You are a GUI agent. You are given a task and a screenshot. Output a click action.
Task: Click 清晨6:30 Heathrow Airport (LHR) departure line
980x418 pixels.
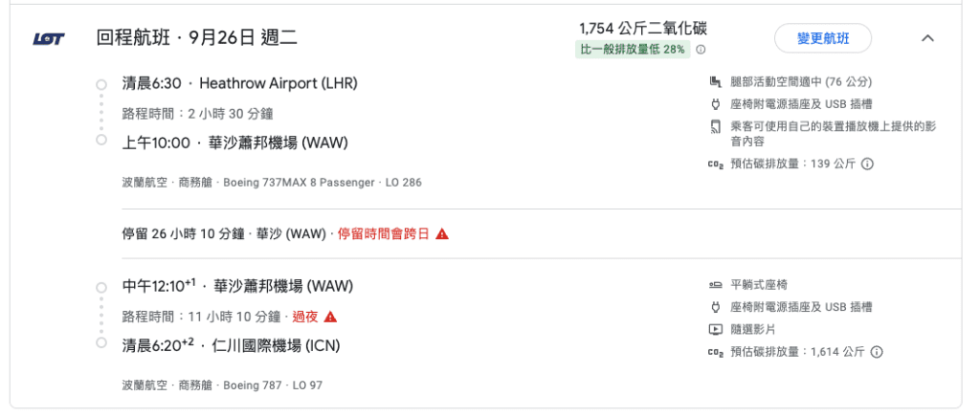coord(240,83)
